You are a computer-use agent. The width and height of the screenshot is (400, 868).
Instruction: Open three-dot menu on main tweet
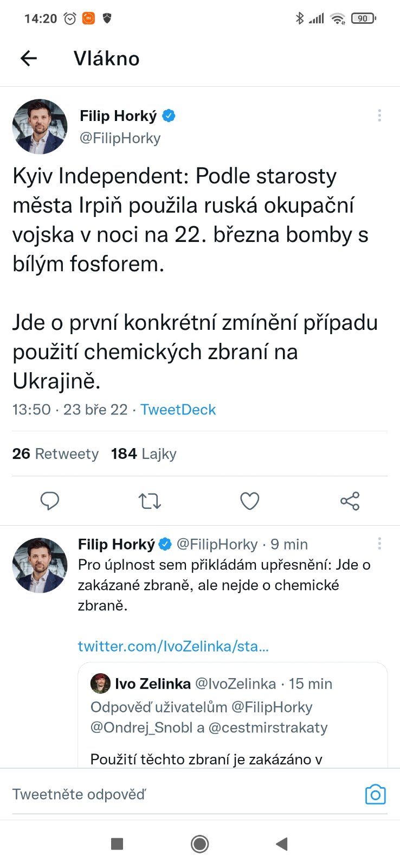(379, 115)
